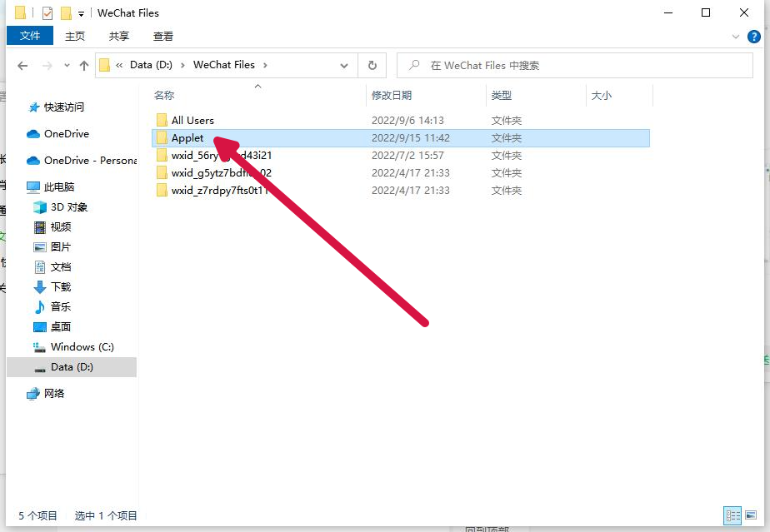The width and height of the screenshot is (770, 532).
Task: Open 图片 folder in sidebar
Action: pos(60,247)
